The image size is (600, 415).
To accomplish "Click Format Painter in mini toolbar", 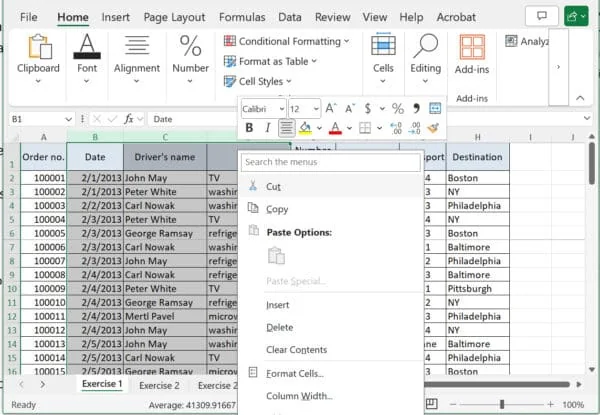I will 433,128.
